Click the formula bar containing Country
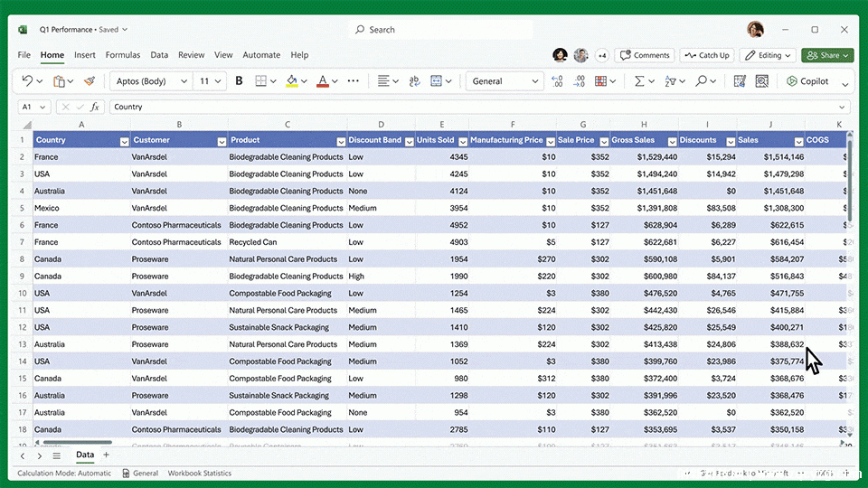 tap(479, 107)
